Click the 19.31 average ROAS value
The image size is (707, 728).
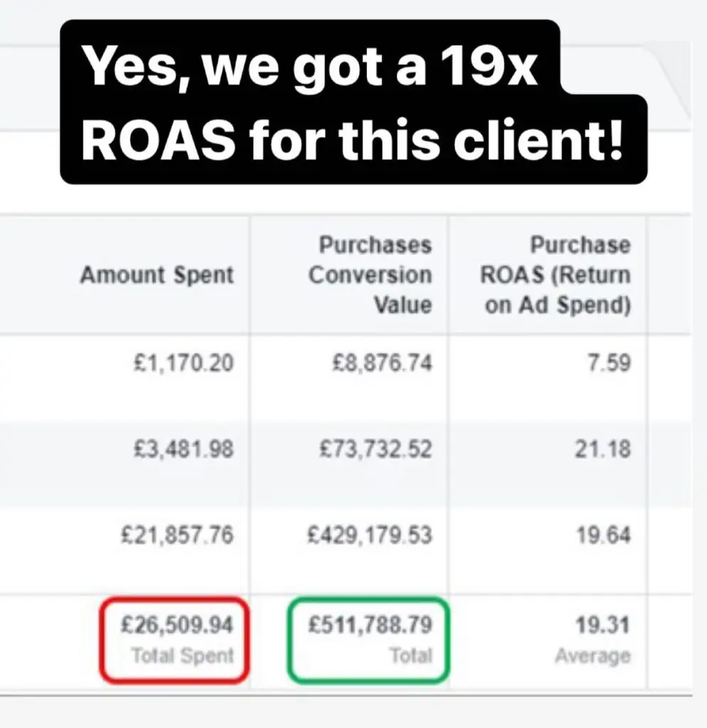(602, 624)
